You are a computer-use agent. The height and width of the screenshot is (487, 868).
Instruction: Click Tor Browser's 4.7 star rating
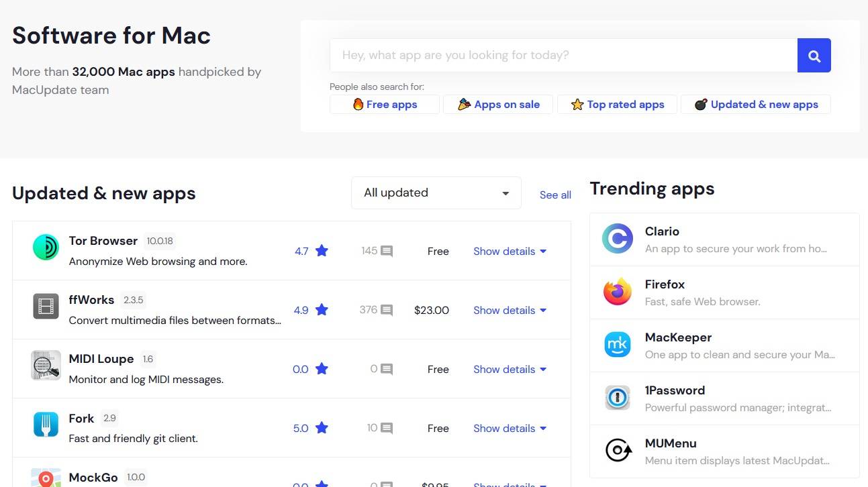point(310,251)
